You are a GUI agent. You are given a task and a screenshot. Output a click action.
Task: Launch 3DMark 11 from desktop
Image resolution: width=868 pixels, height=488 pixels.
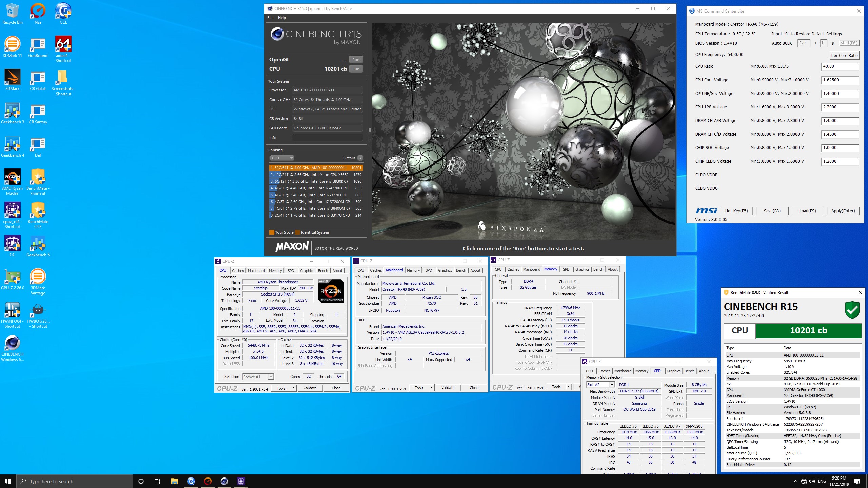(13, 47)
